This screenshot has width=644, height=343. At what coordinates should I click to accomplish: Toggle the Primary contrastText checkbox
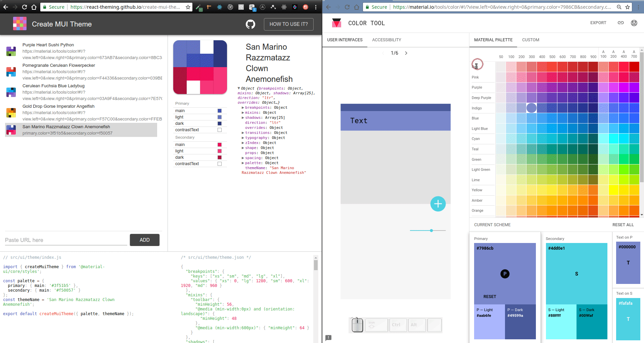[220, 130]
